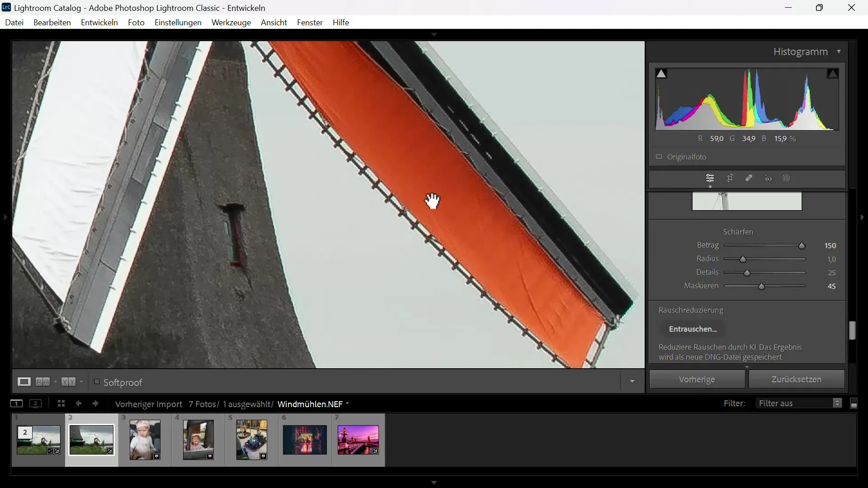Collapse the Histogramm panel triangle
Viewport: 868px width, 488px height.
click(x=839, y=52)
